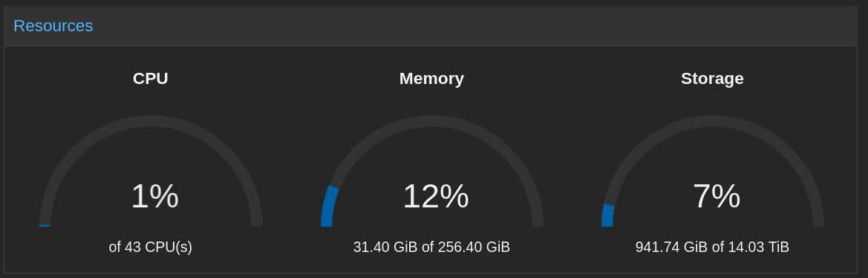This screenshot has width=868, height=278.
Task: Click the Resources panel title
Action: (x=53, y=26)
